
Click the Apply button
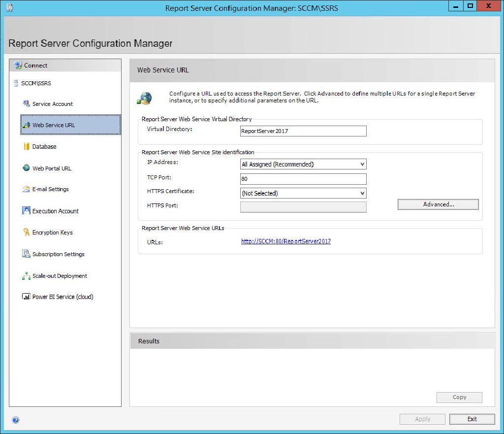[x=422, y=419]
